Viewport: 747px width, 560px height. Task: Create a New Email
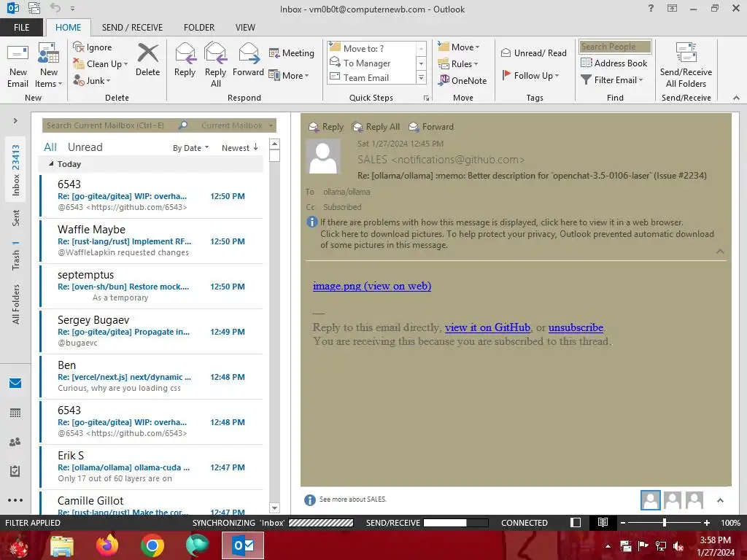(18, 66)
